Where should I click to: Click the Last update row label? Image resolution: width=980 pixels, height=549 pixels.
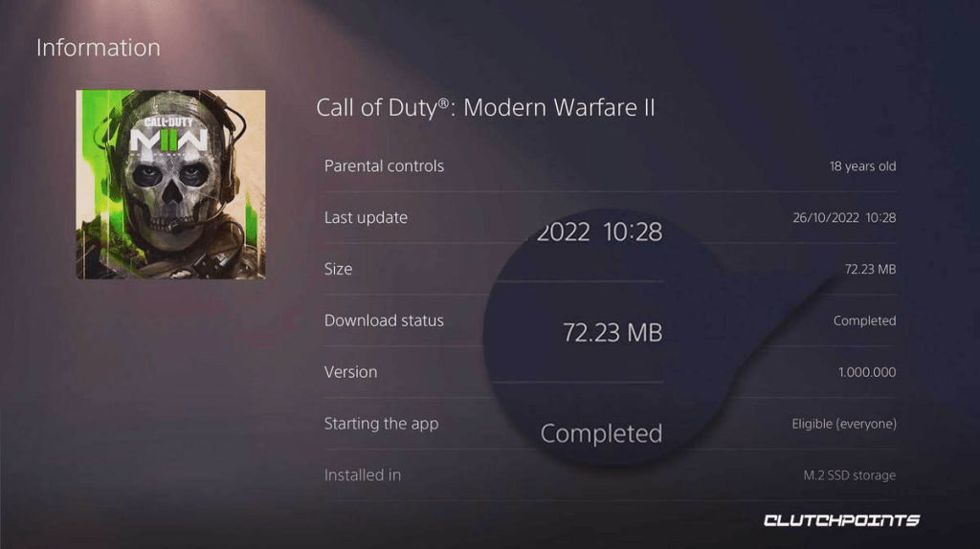pos(366,217)
